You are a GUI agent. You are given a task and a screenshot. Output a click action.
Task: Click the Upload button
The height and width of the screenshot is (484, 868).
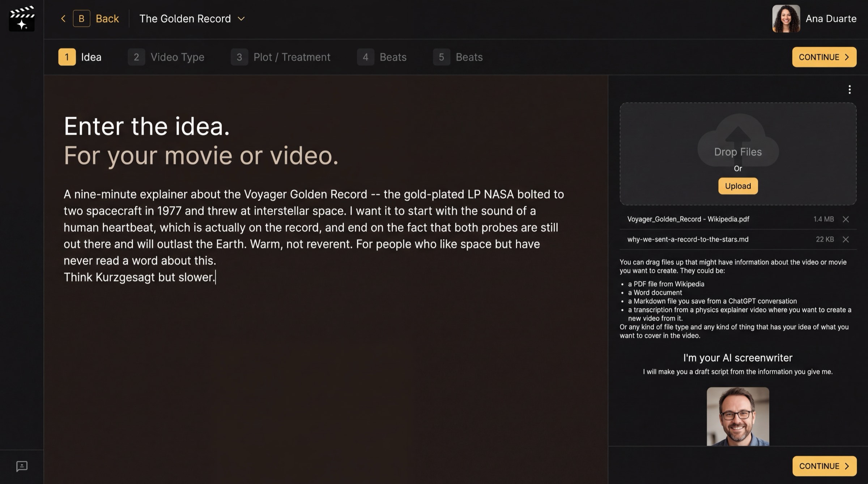738,186
